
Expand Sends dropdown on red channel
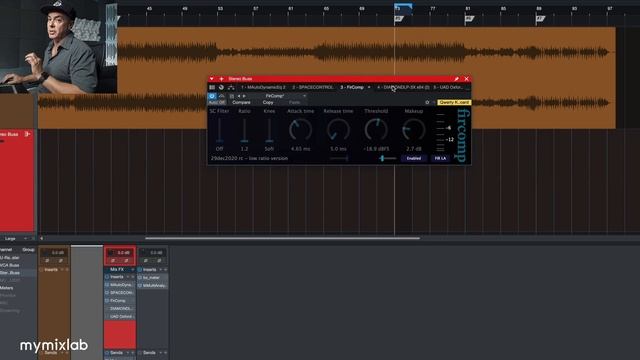(x=127, y=353)
